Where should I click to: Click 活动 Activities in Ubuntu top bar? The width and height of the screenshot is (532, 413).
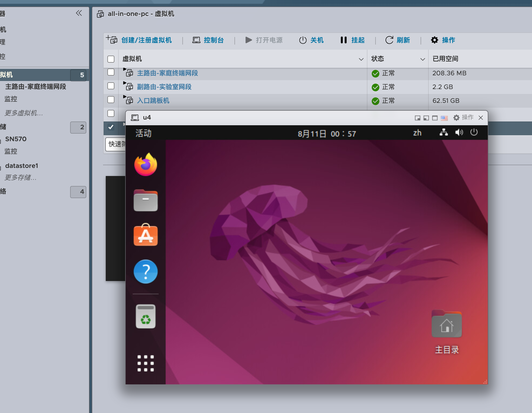(x=144, y=133)
